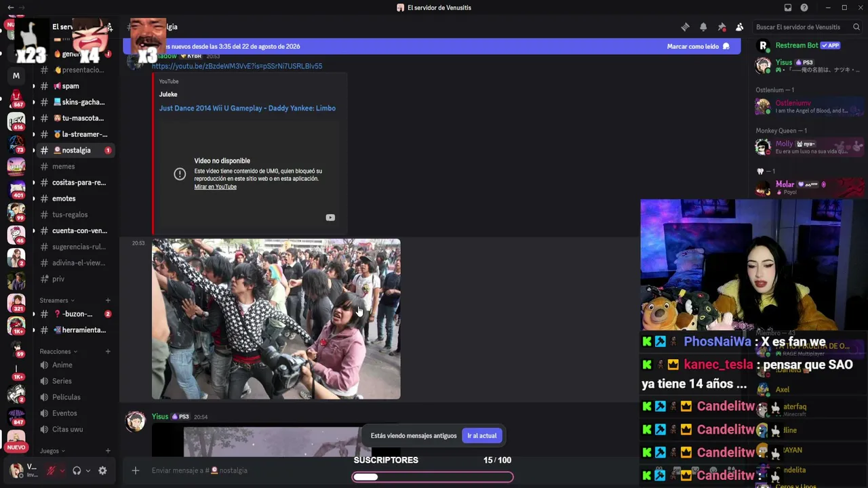The image size is (868, 488).
Task: Expand threads arrow beside skins-gacha channel
Action: pos(33,102)
